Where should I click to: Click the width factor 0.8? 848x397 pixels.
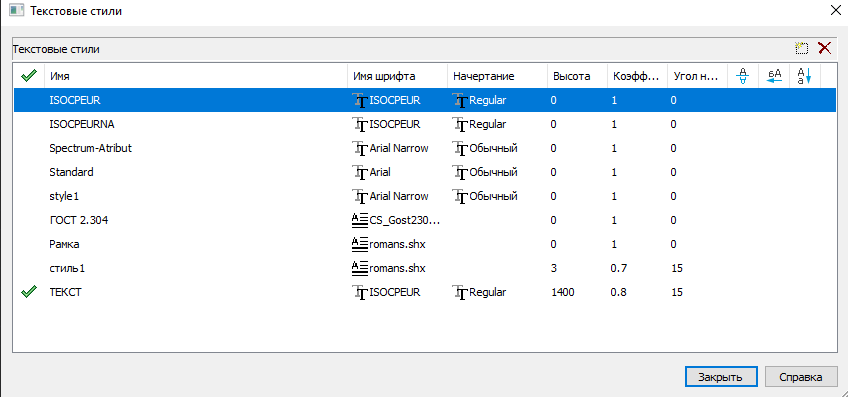click(x=618, y=292)
